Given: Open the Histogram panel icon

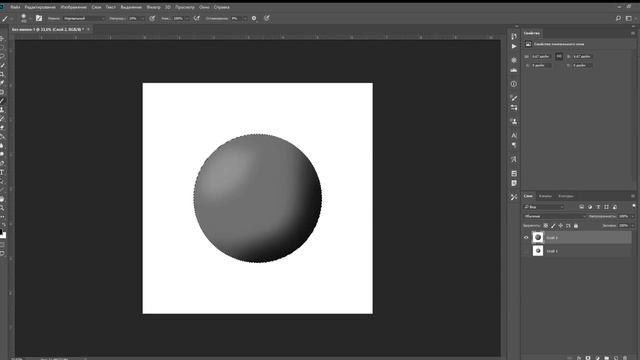Looking at the screenshot, I should pos(514,70).
